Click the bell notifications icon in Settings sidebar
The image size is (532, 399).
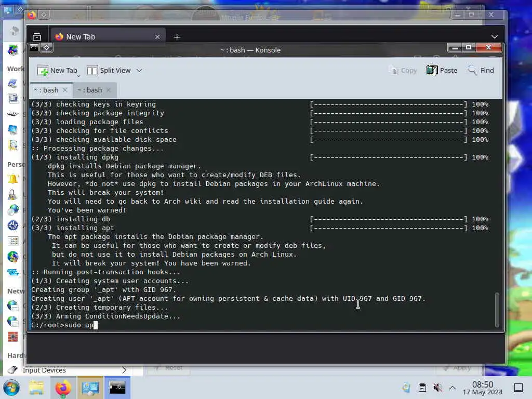pos(12,179)
